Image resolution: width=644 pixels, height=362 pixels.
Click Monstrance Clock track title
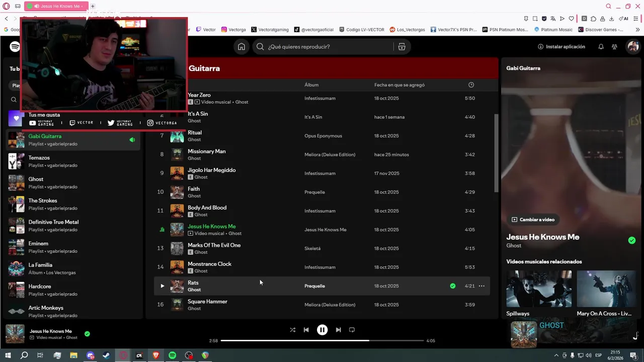coord(209,264)
